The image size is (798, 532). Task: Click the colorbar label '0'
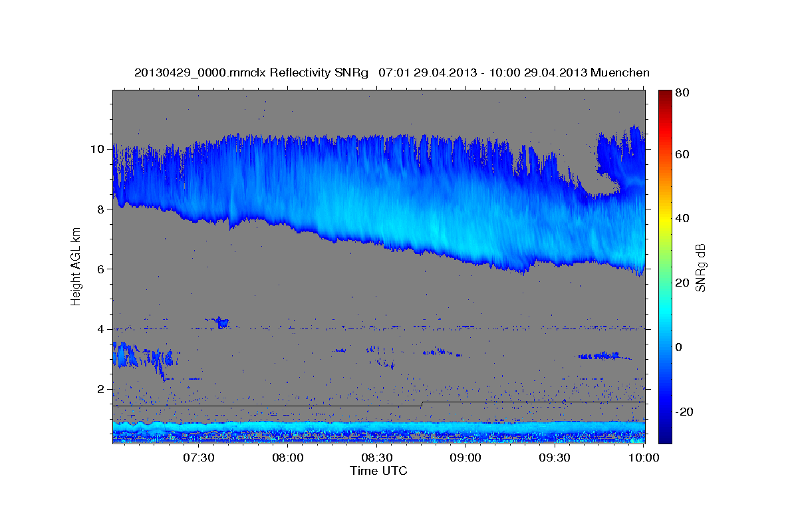(678, 347)
